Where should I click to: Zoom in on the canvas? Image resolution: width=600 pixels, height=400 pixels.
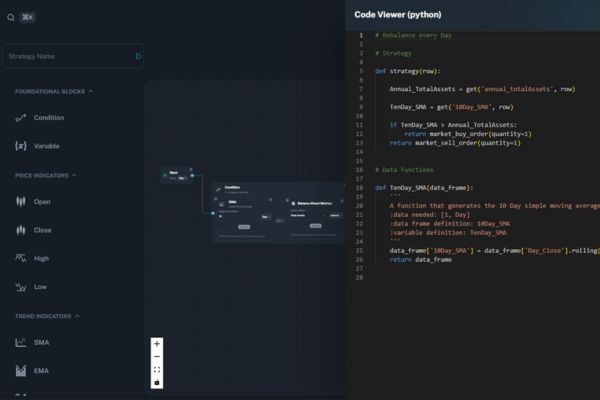tap(157, 344)
